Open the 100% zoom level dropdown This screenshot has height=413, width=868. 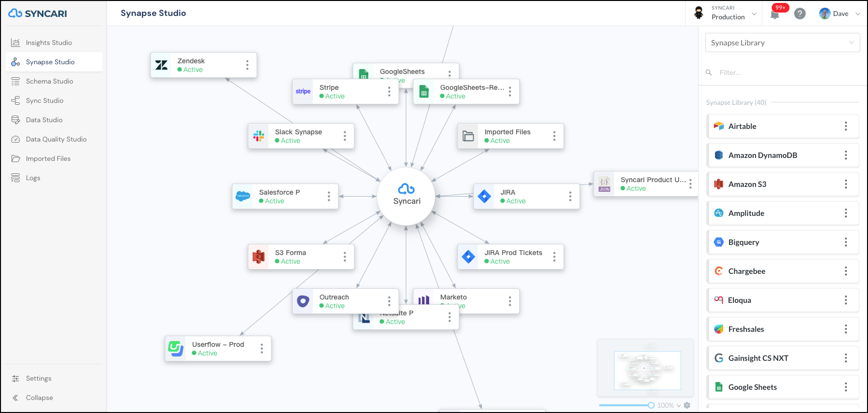(669, 405)
